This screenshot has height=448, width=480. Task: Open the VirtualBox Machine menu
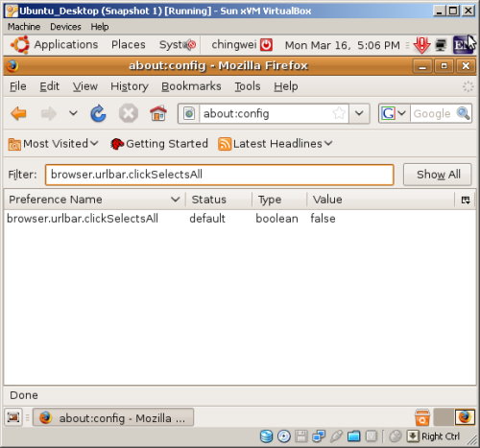coord(24,27)
